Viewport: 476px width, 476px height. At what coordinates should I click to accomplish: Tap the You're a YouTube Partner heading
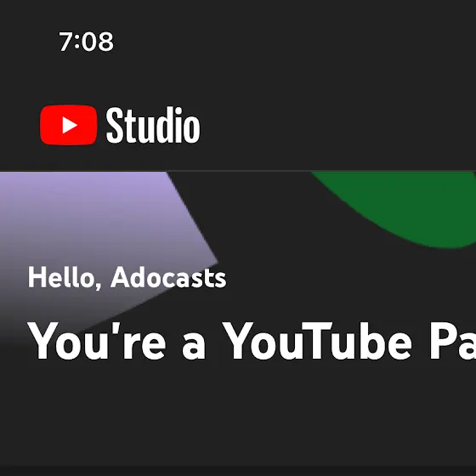[x=252, y=341]
